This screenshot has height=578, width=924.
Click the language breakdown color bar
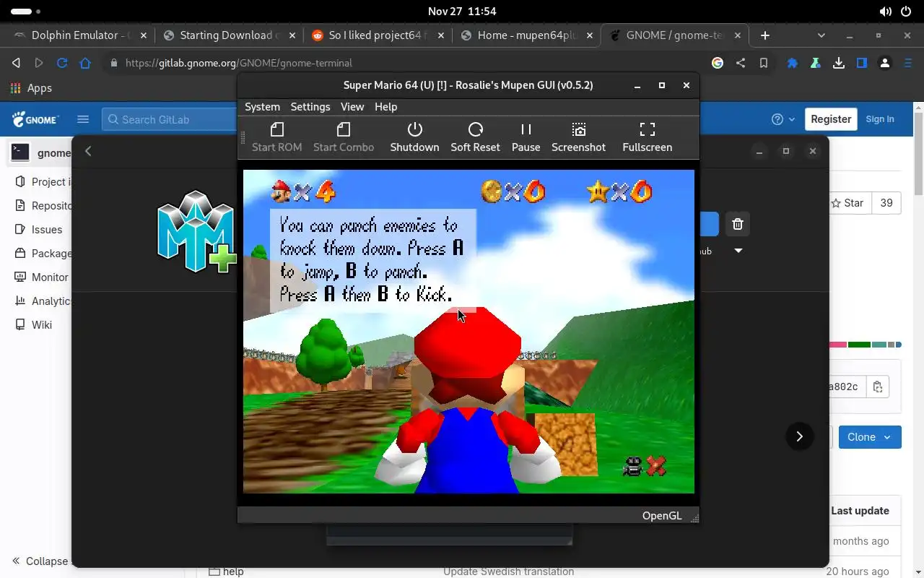pyautogui.click(x=865, y=345)
